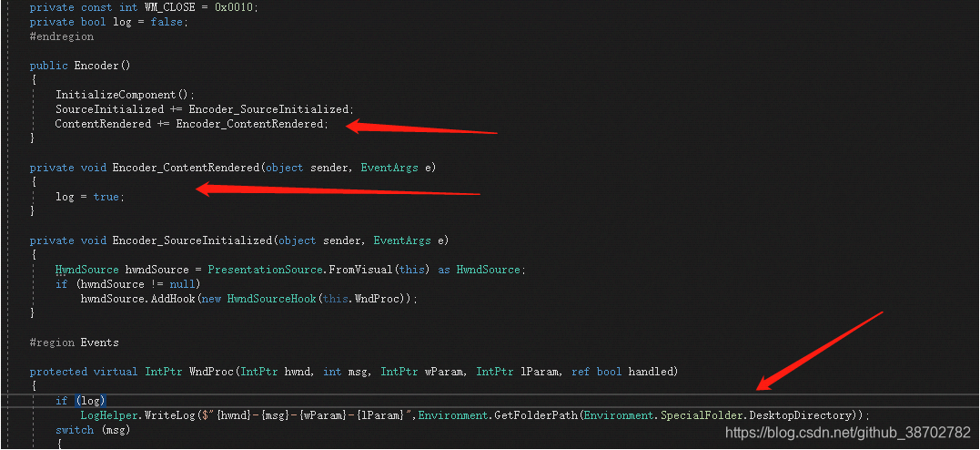Screen dimensions: 980x450
Task: Click the 'public Encoder()' constructor name
Action: tap(96, 65)
